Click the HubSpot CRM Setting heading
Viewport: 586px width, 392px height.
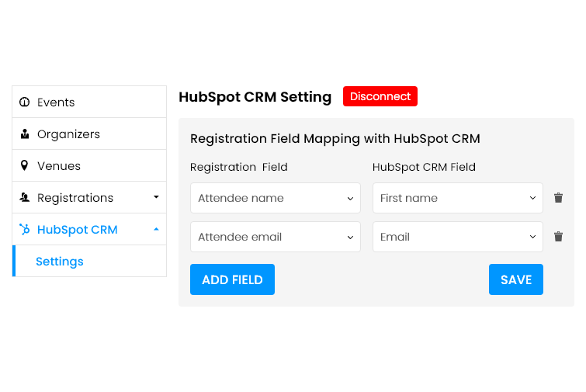tap(255, 97)
